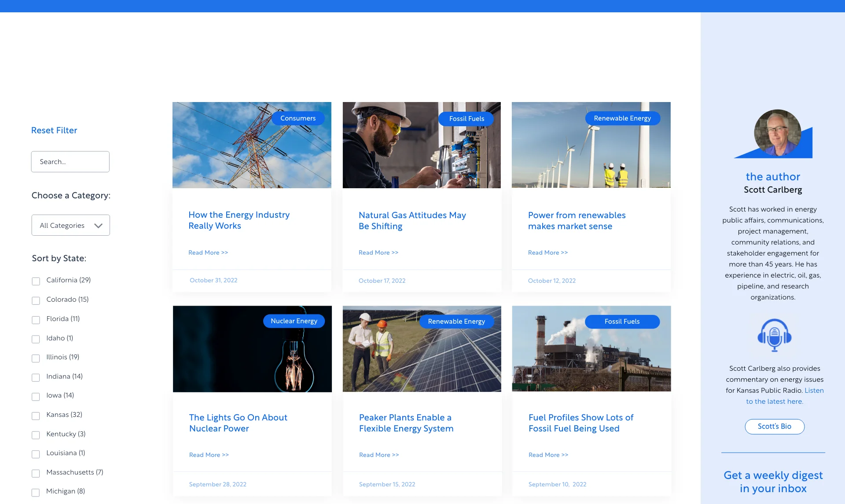This screenshot has height=504, width=845.
Task: Enable the Illinois (19) checkbox
Action: 36,358
